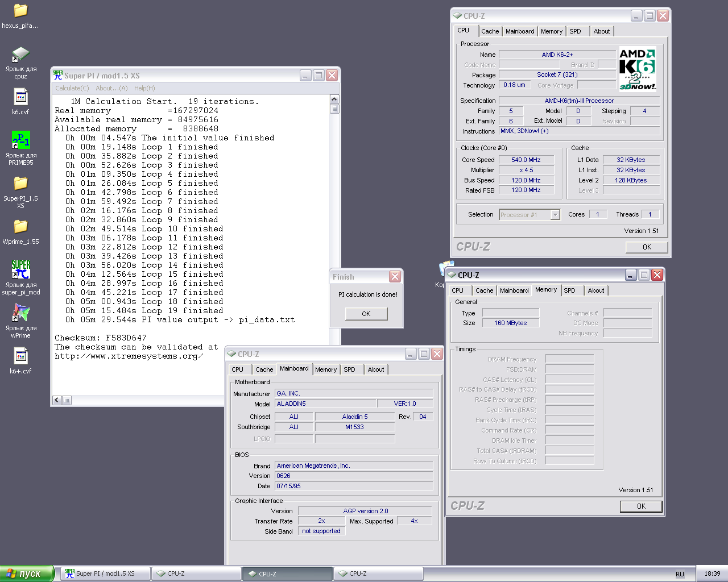Activate the second CPU-Z taskbar button
728x582 pixels.
[288, 574]
